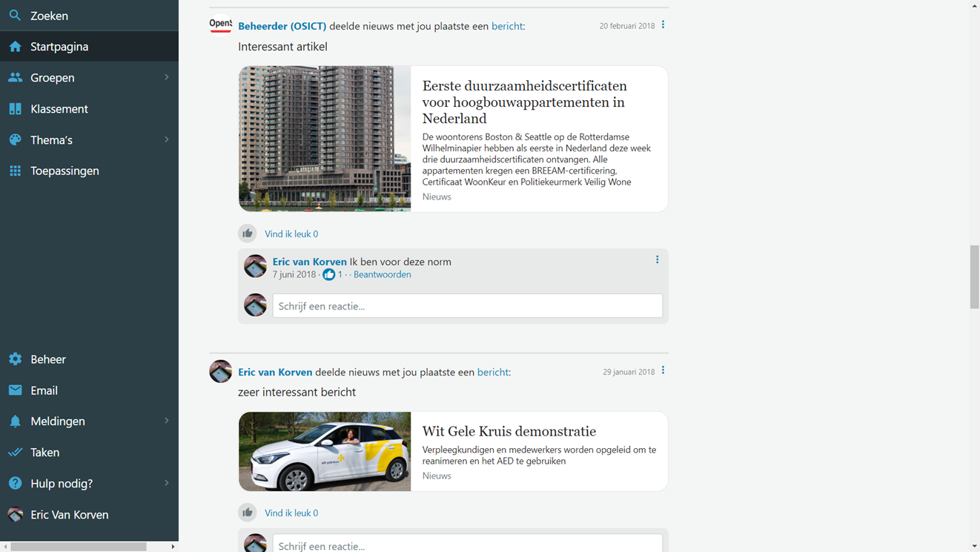Expand the Meldingen submenu arrow
The width and height of the screenshot is (980, 552).
point(166,421)
